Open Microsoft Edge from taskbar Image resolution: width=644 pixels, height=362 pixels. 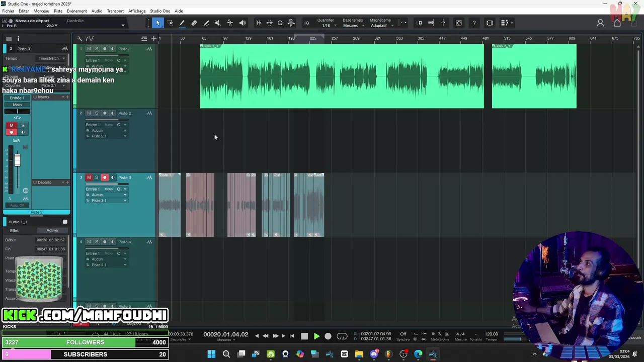pos(418,354)
